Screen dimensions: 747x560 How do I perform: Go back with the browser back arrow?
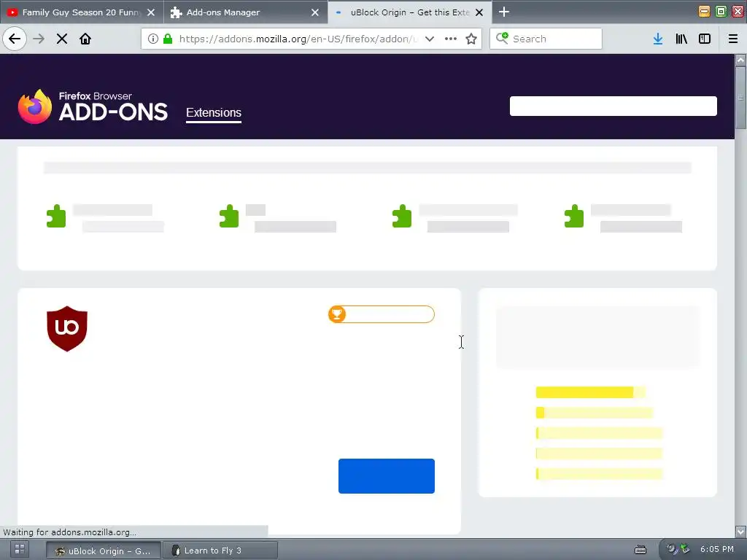pyautogui.click(x=15, y=39)
